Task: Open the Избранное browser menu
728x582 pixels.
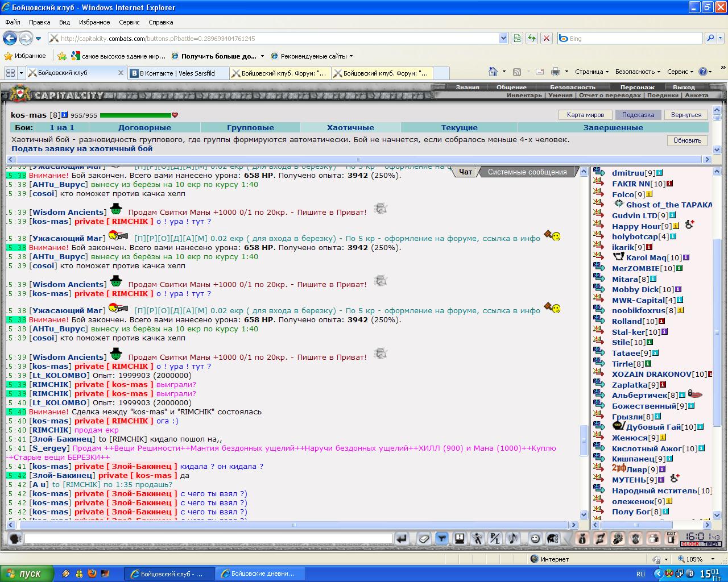Action: pos(94,22)
